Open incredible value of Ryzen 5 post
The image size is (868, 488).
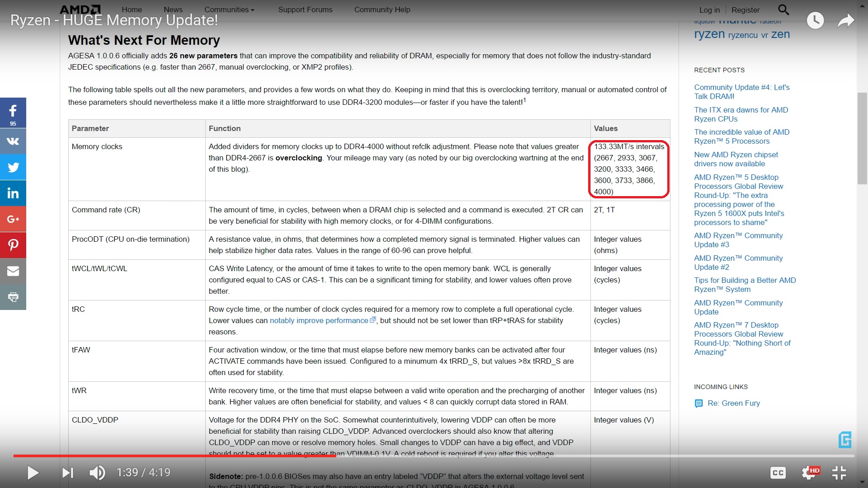point(742,136)
